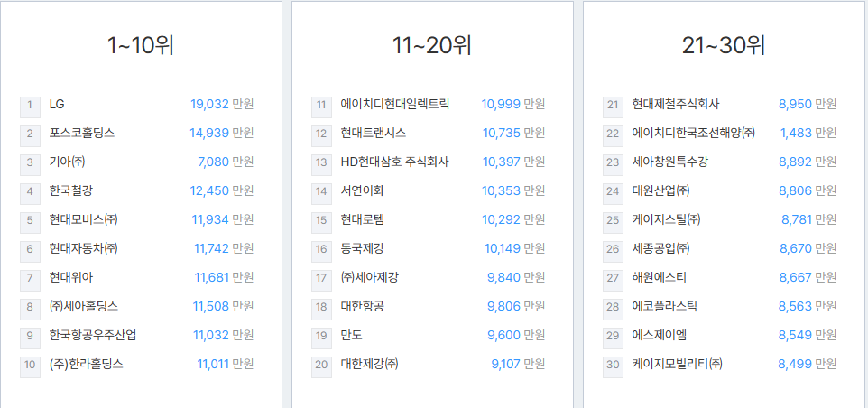
Task: Open 세종공업㈜ entry
Action: point(660,248)
